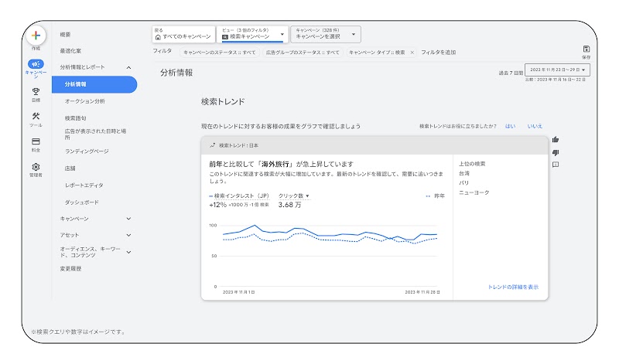Open the Tools wrench icon
The image size is (619, 364).
(36, 117)
